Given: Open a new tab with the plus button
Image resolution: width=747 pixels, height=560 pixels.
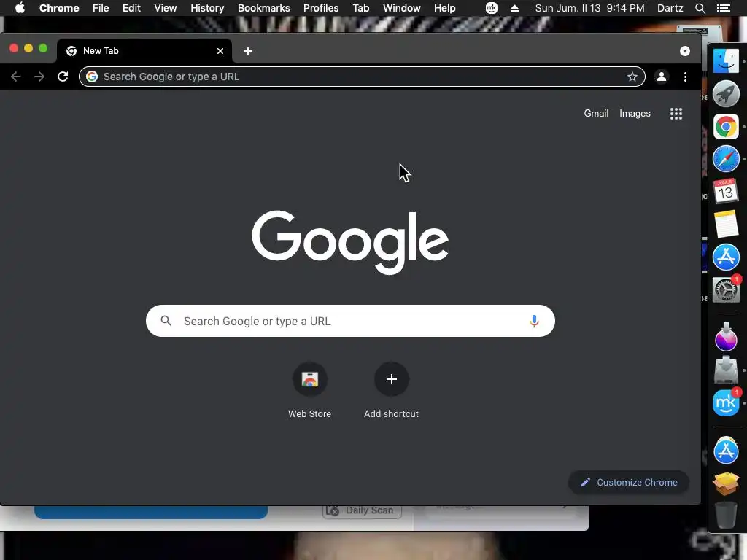Looking at the screenshot, I should point(248,51).
